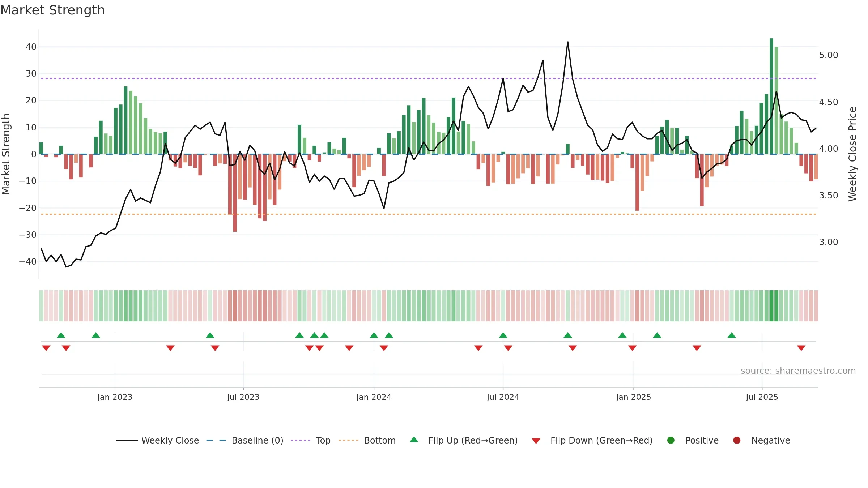Select the Flip Down marker just before Jan 2025
The image size is (868, 488).
point(632,348)
